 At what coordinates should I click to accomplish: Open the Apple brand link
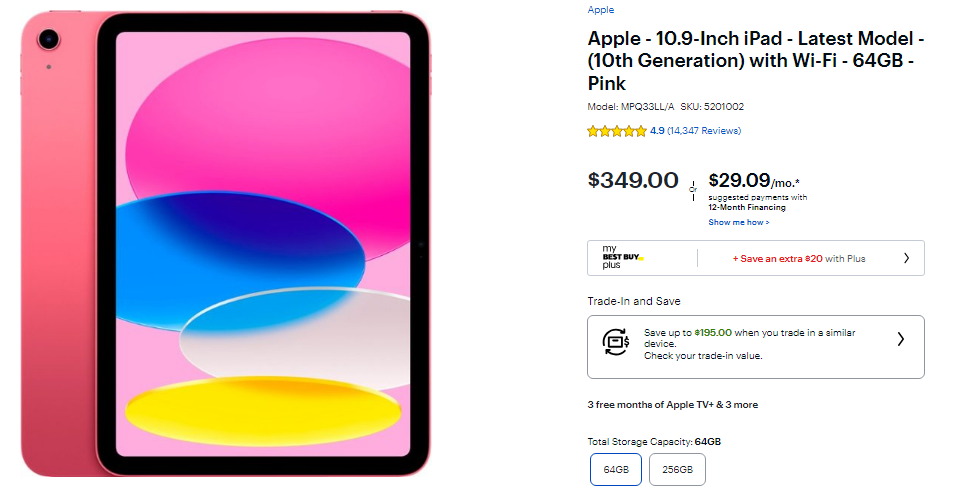pyautogui.click(x=601, y=10)
